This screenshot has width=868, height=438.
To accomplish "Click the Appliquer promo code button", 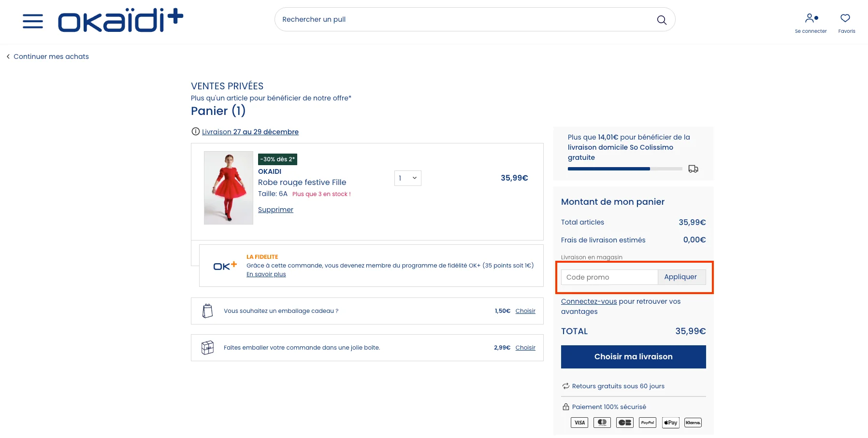I will (x=680, y=277).
